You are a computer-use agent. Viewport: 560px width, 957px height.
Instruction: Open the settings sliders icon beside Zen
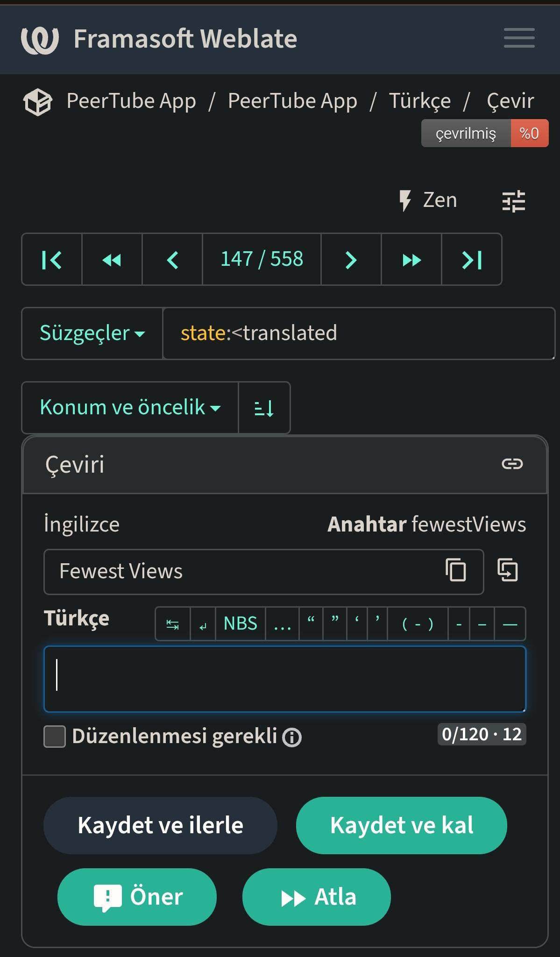coord(513,201)
